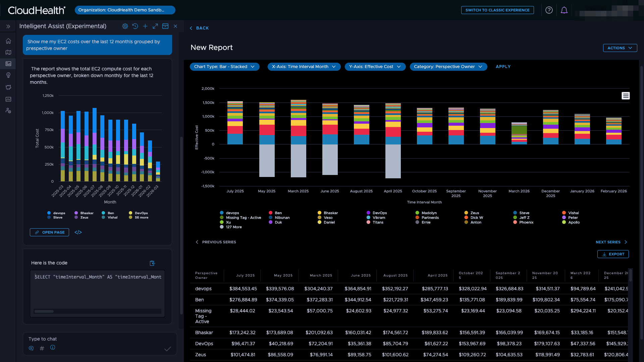This screenshot has width=644, height=362.
Task: Open Chart Type Bar - Stacked dropdown
Action: [225, 67]
